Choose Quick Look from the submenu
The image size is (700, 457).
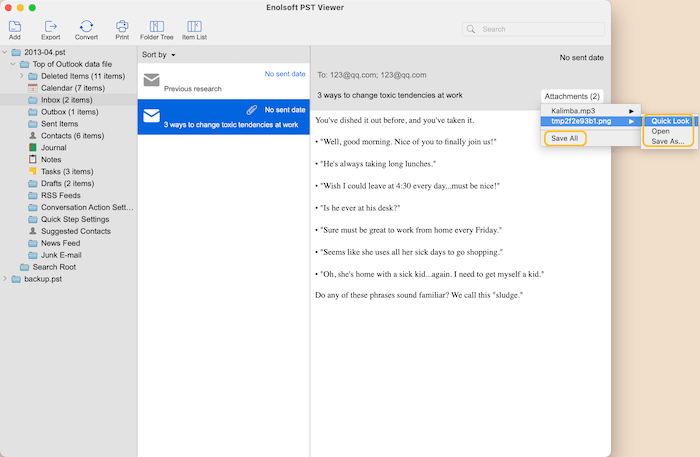(670, 121)
